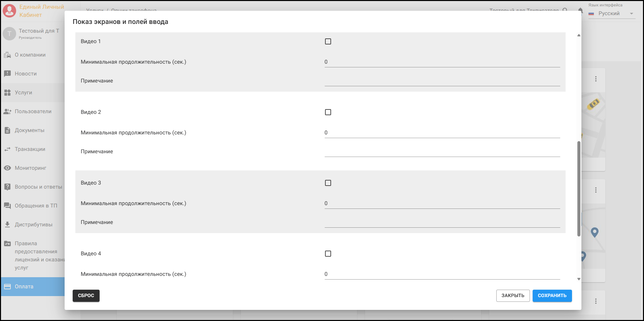Click the Услуги widgets icon
Viewport: 644px width, 321px height.
(x=7, y=93)
